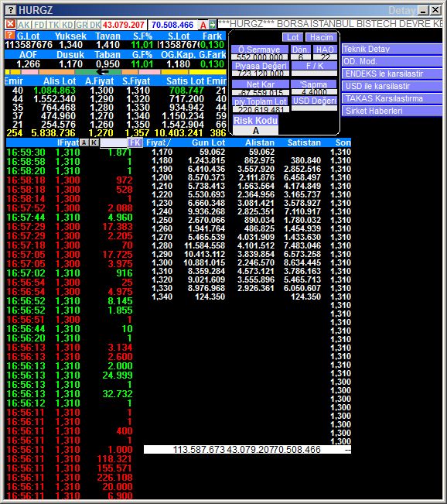Toggle the AK toolbar button
The height and width of the screenshot is (504, 447).
(x=24, y=25)
